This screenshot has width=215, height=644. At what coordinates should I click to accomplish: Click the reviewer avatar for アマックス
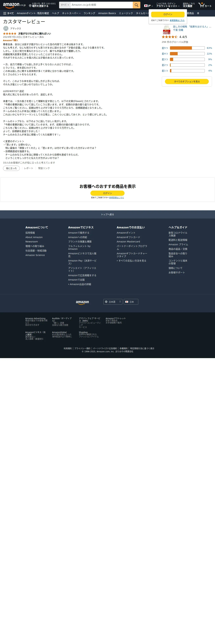6,28
